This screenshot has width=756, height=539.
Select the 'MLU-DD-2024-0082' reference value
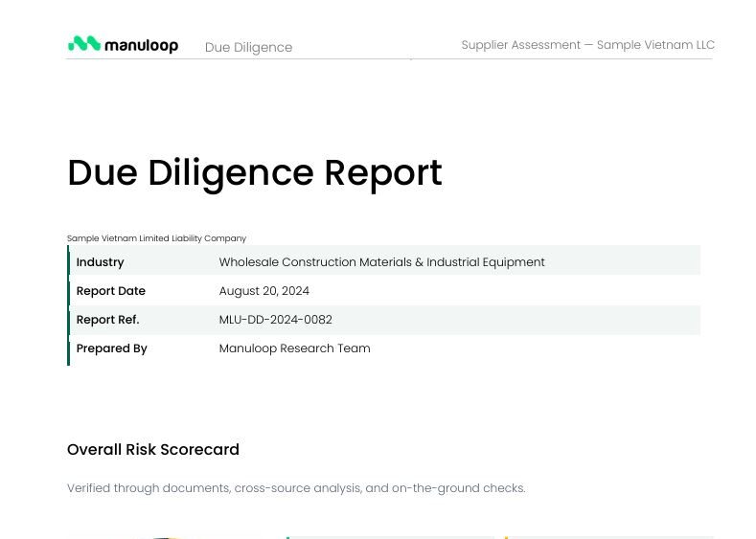[x=275, y=320]
